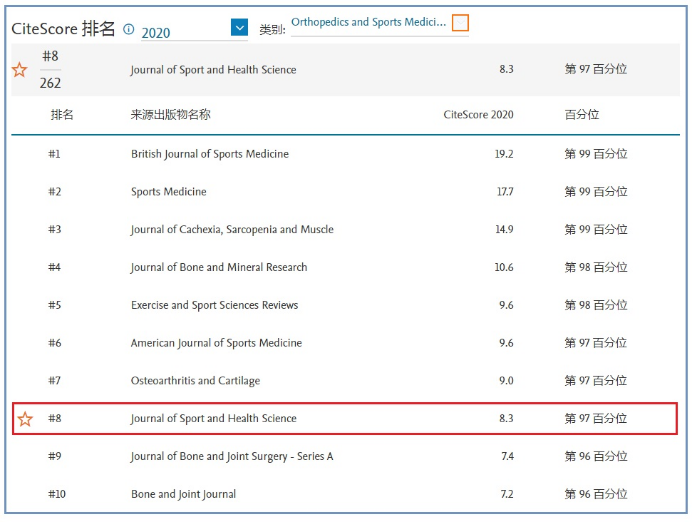Image resolution: width=693 pixels, height=522 pixels.
Task: Click Bone and Joint Journal at rank #10
Action: click(x=184, y=494)
